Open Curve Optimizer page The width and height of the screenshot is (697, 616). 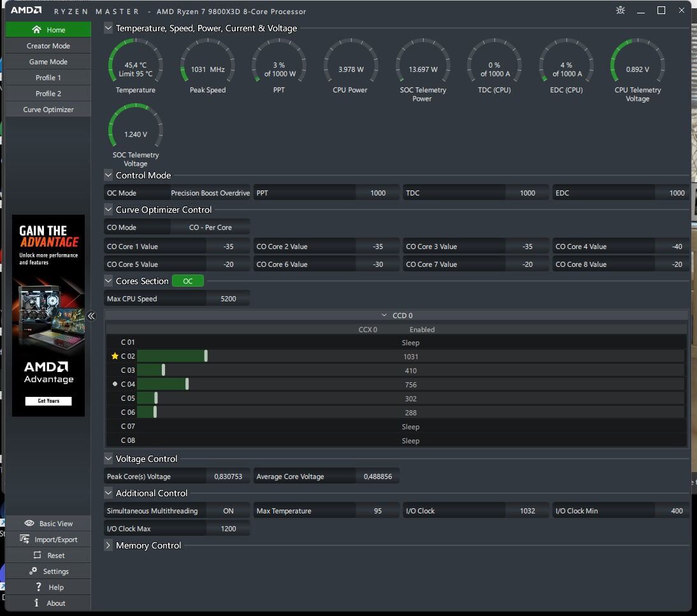(x=48, y=110)
